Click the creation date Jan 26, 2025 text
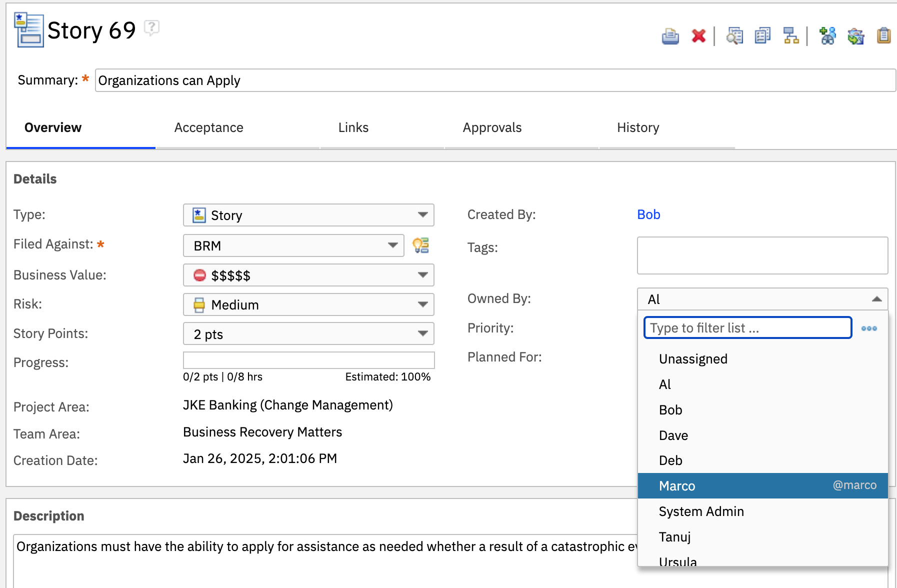This screenshot has width=897, height=588. pyautogui.click(x=260, y=458)
